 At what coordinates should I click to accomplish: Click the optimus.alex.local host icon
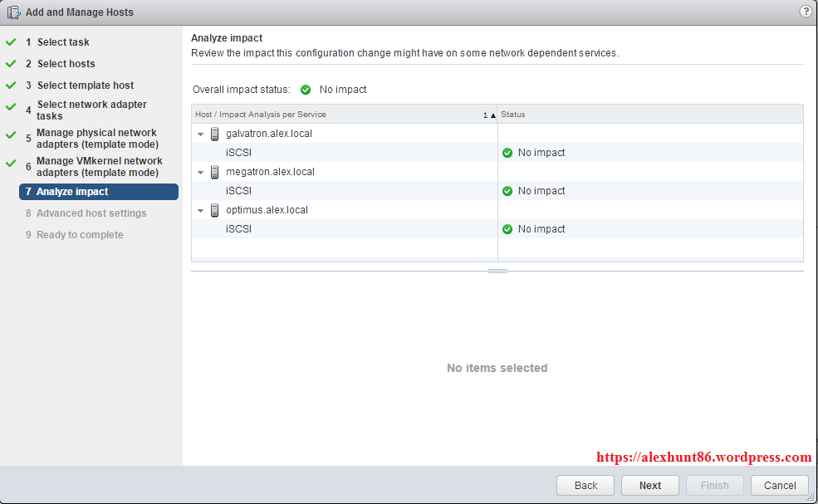click(214, 210)
